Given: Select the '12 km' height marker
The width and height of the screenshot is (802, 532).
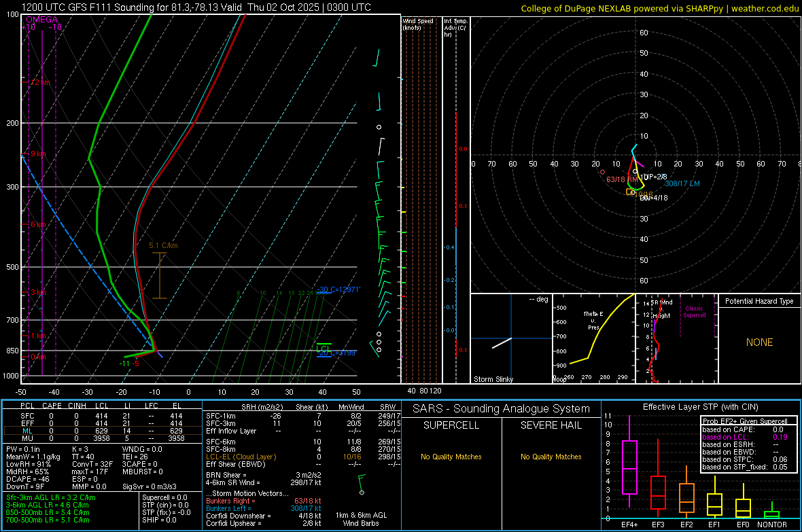Looking at the screenshot, I should [x=39, y=82].
